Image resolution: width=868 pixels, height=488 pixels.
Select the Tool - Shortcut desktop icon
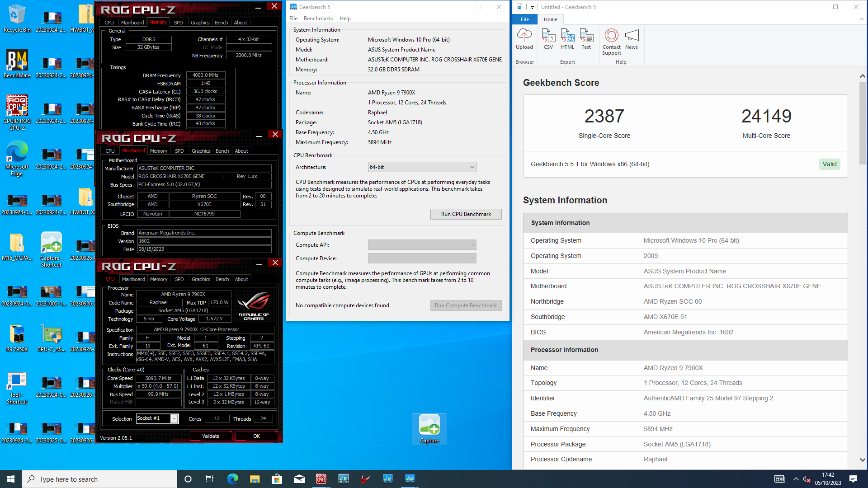[17, 388]
